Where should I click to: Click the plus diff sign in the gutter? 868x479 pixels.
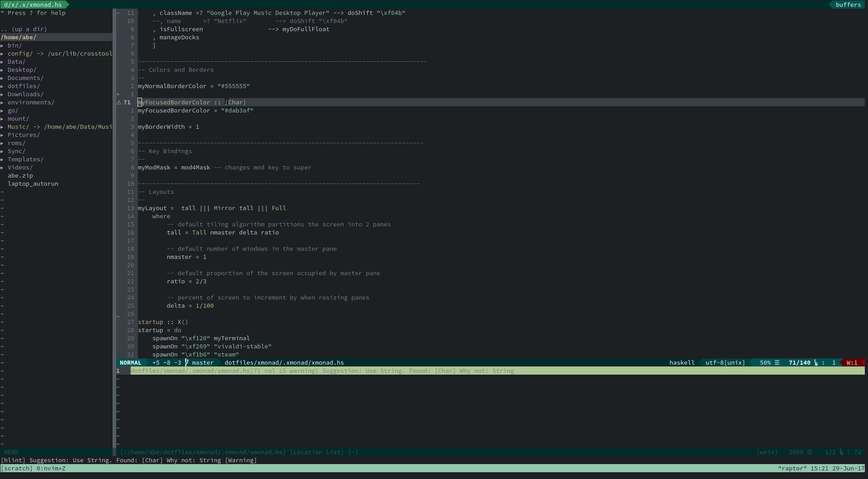(x=118, y=94)
